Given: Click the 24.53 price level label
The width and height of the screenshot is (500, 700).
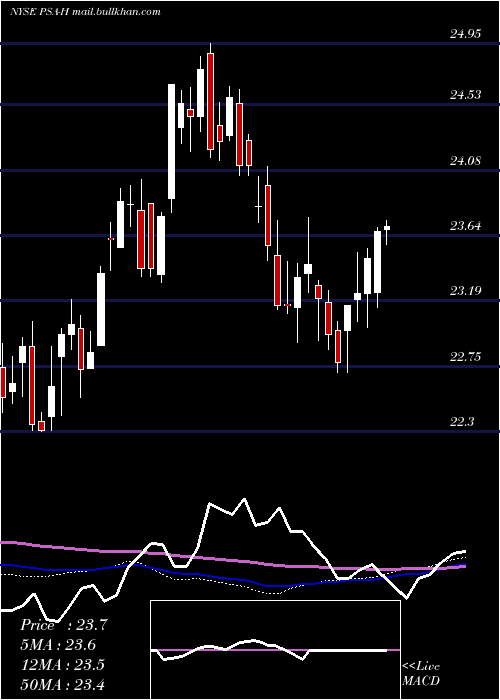Looking at the screenshot, I should 465,95.
